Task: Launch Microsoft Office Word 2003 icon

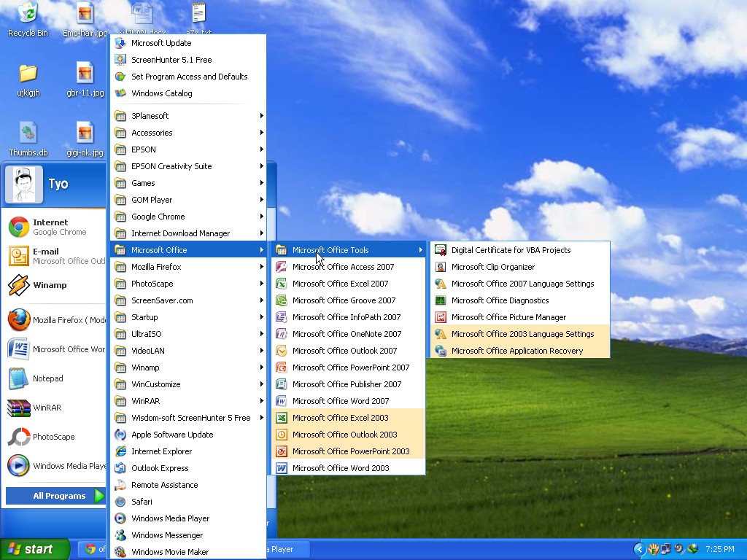Action: [x=282, y=468]
